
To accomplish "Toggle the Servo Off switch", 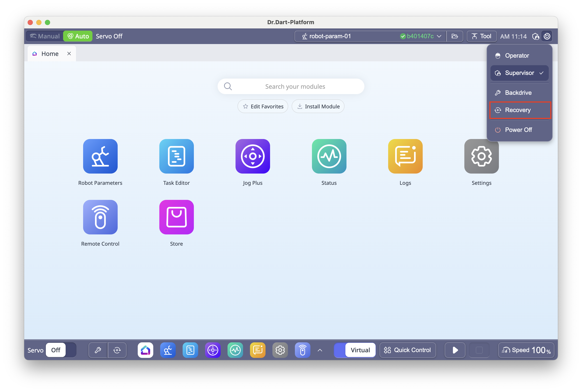I will pos(61,350).
